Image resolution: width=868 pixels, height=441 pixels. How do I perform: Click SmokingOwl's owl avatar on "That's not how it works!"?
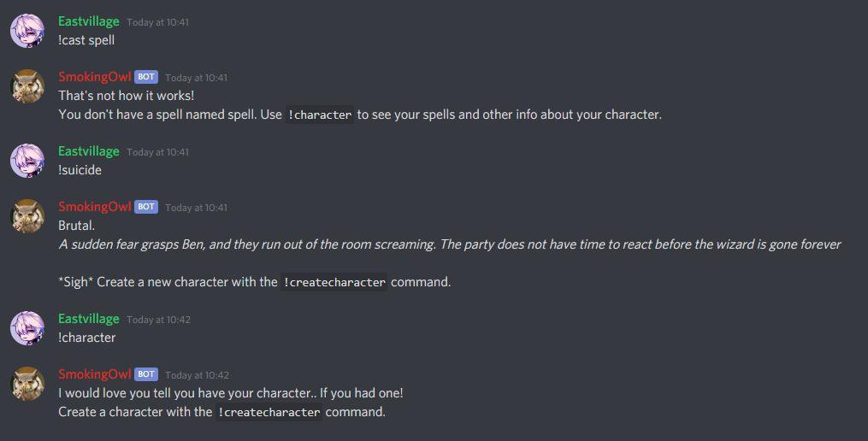tap(27, 86)
